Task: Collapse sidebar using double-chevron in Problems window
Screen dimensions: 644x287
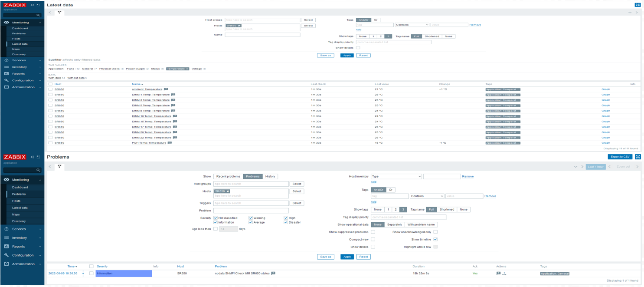Action: (x=32, y=157)
